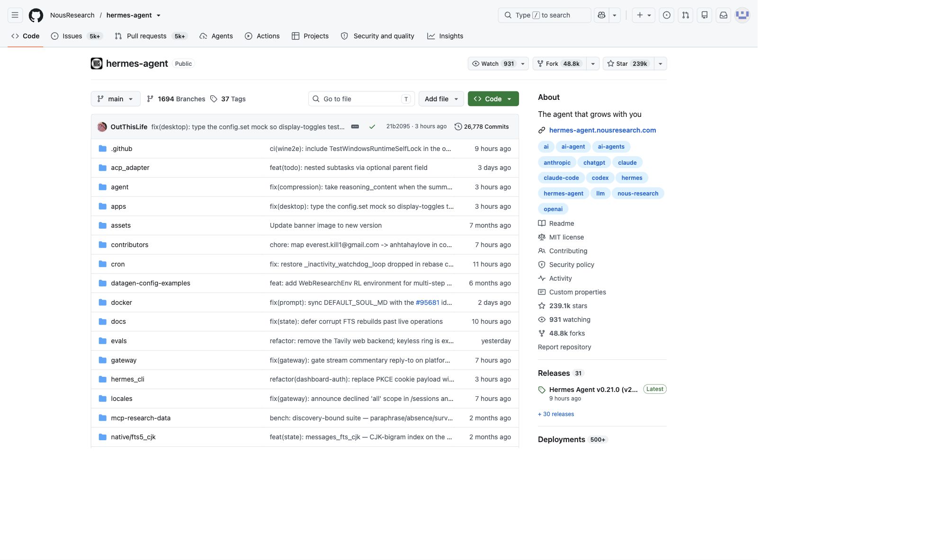Switch to the Agents tab
The width and height of the screenshot is (947, 560).
216,36
